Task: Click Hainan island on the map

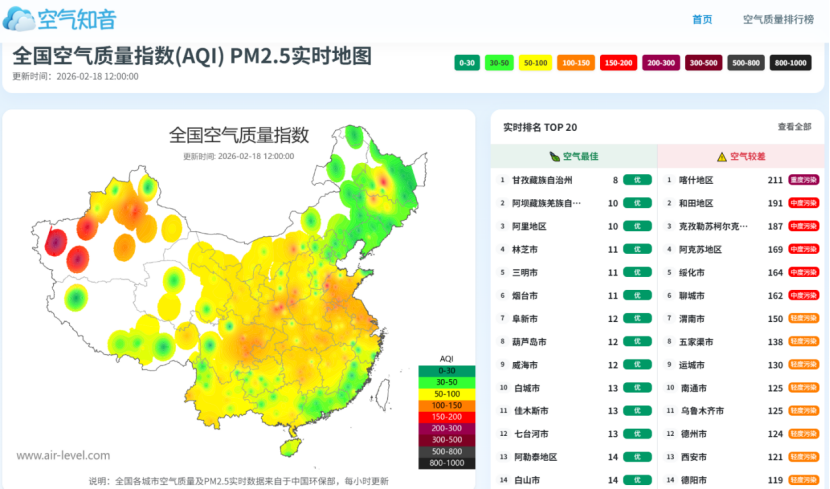Action: click(x=291, y=448)
